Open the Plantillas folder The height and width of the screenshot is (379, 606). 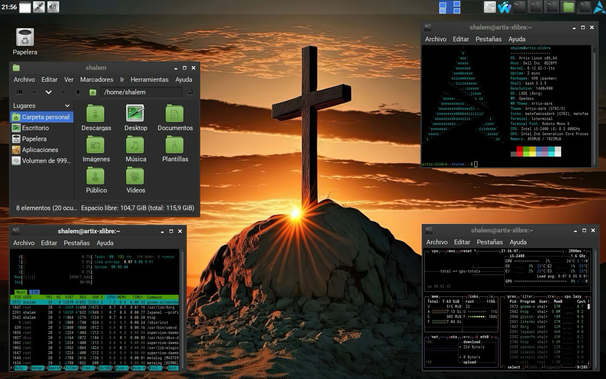(x=175, y=149)
